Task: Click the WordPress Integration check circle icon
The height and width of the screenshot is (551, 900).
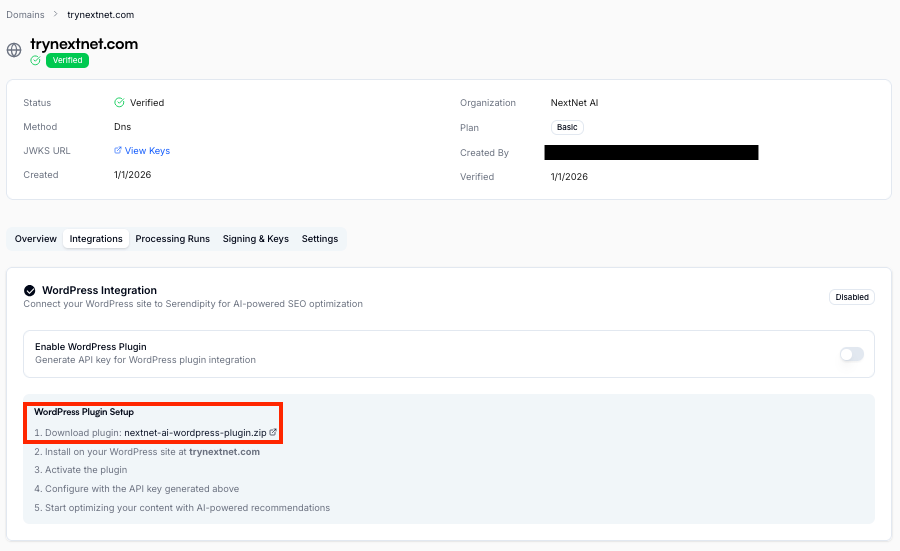Action: pos(30,290)
